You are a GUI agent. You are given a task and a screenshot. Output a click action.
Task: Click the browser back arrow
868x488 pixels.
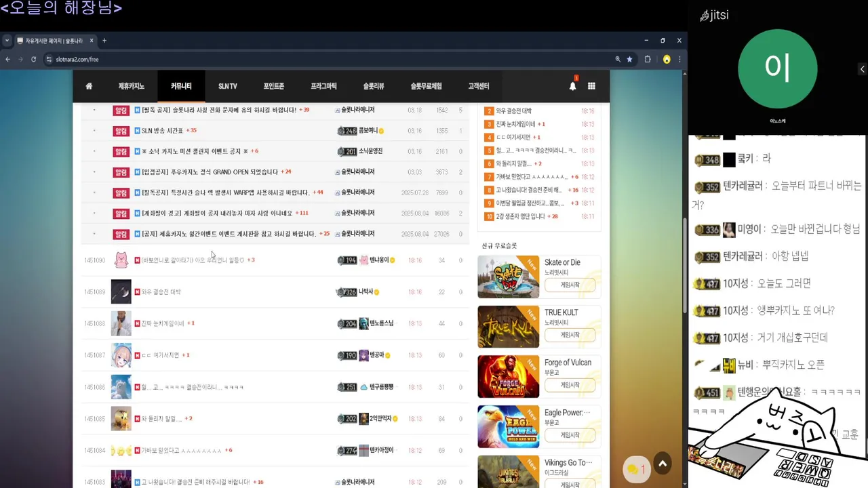(x=7, y=60)
